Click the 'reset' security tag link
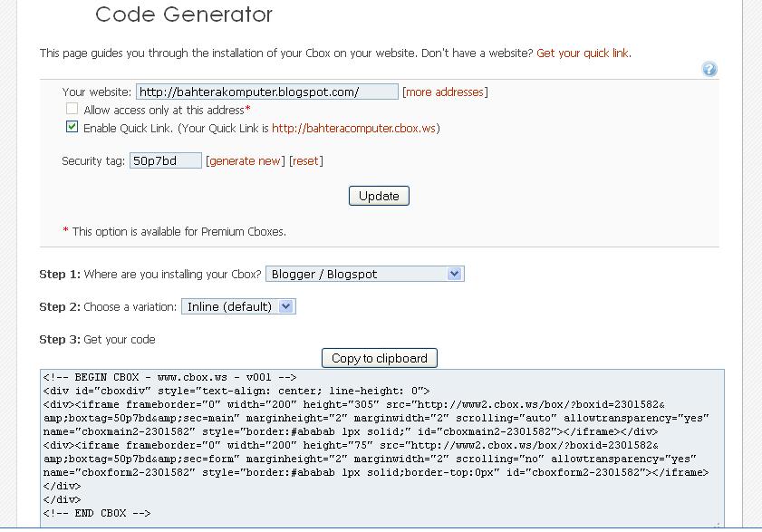Viewport: 762px width, 532px height. click(x=305, y=161)
